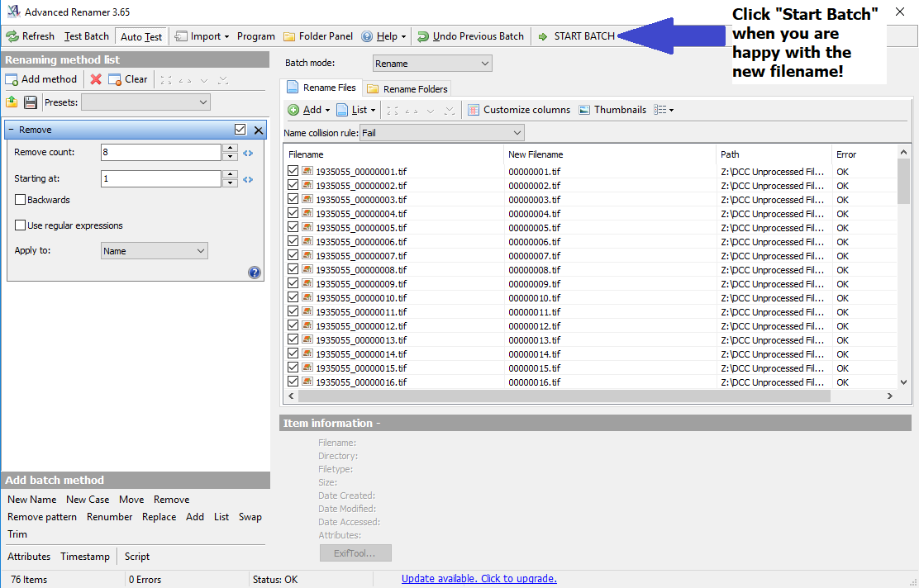The width and height of the screenshot is (919, 588).
Task: Open the Apply to dropdown
Action: tap(154, 251)
